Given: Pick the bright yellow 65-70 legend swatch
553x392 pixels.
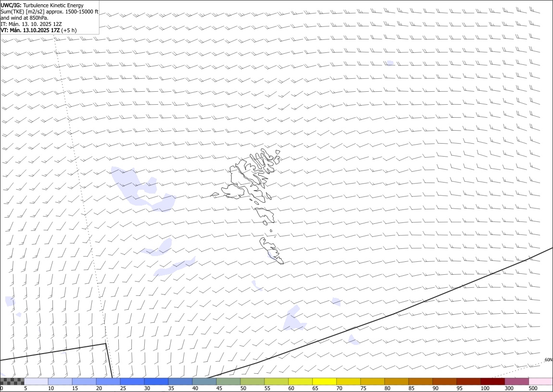Looking at the screenshot, I should pyautogui.click(x=324, y=381).
